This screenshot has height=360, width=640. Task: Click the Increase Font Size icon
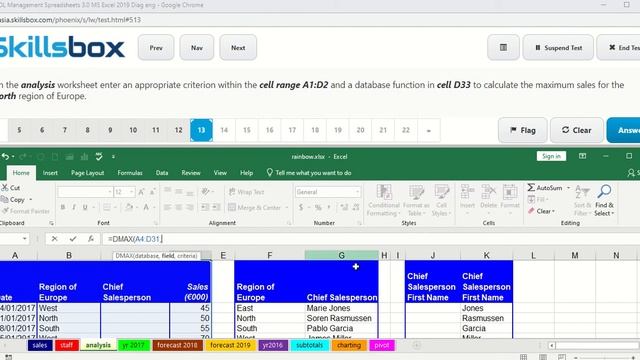[x=141, y=192]
